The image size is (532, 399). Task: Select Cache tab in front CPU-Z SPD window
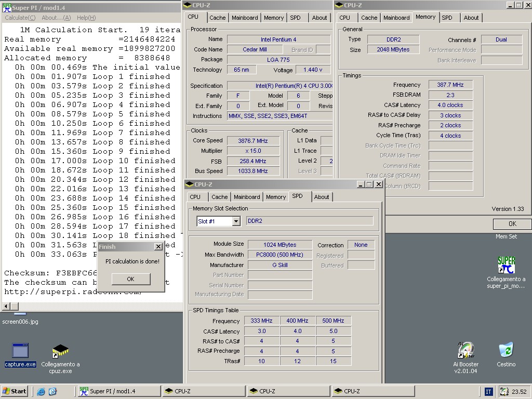(x=220, y=197)
